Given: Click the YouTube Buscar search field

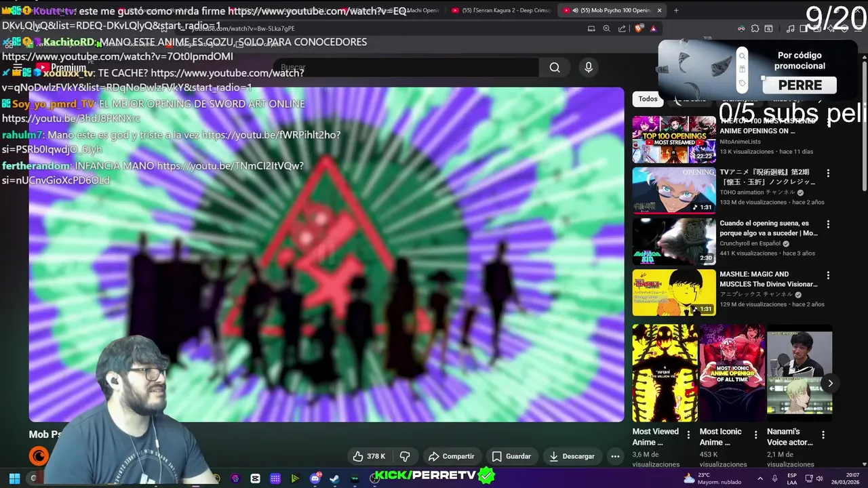Looking at the screenshot, I should (407, 67).
